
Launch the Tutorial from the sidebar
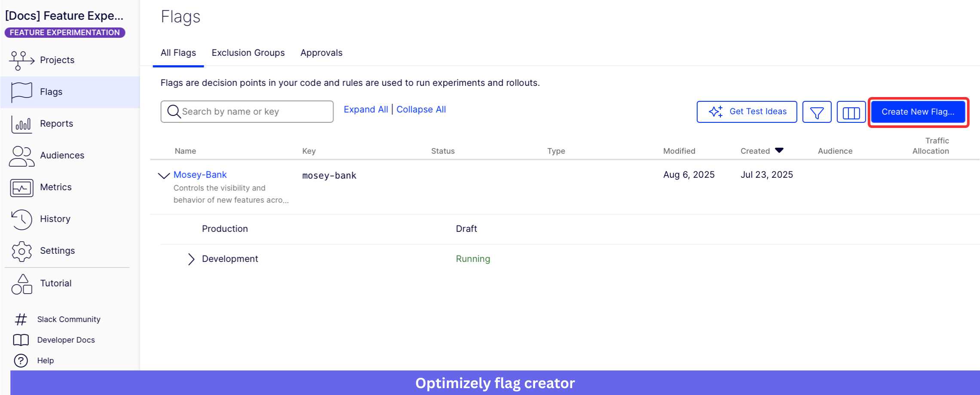pyautogui.click(x=55, y=283)
